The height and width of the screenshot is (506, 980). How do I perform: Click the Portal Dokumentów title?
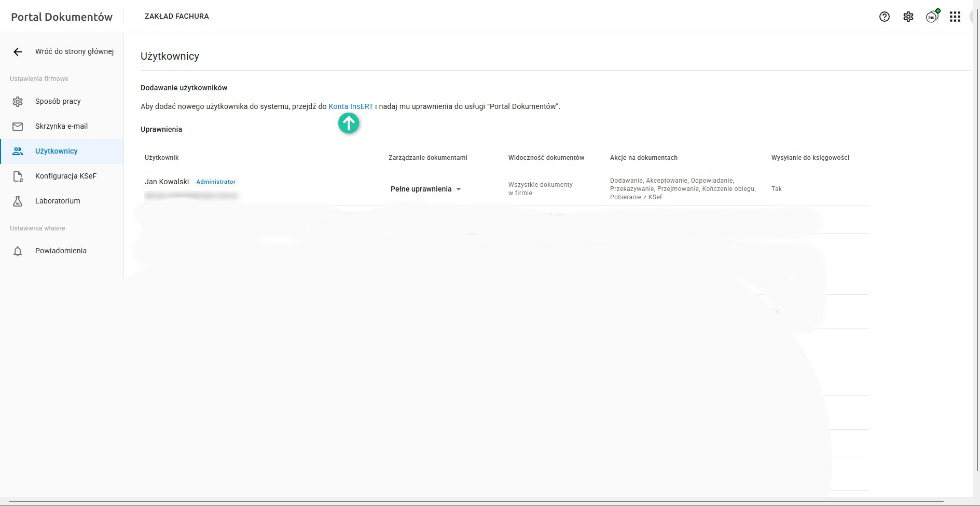pyautogui.click(x=62, y=17)
